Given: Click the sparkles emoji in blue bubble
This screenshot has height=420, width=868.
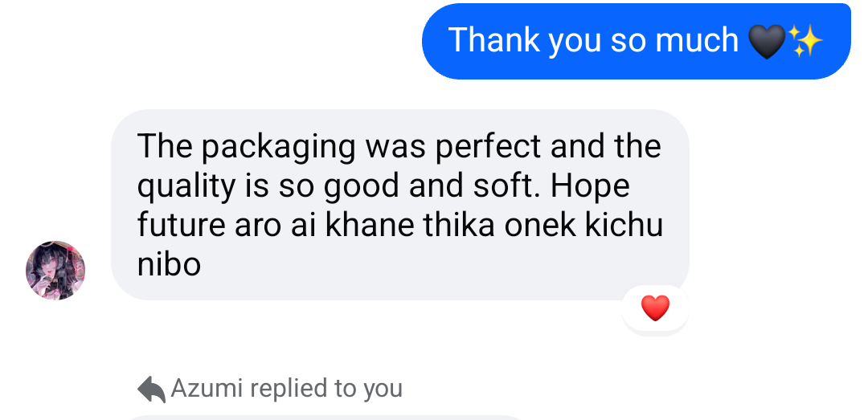Looking at the screenshot, I should (805, 41).
